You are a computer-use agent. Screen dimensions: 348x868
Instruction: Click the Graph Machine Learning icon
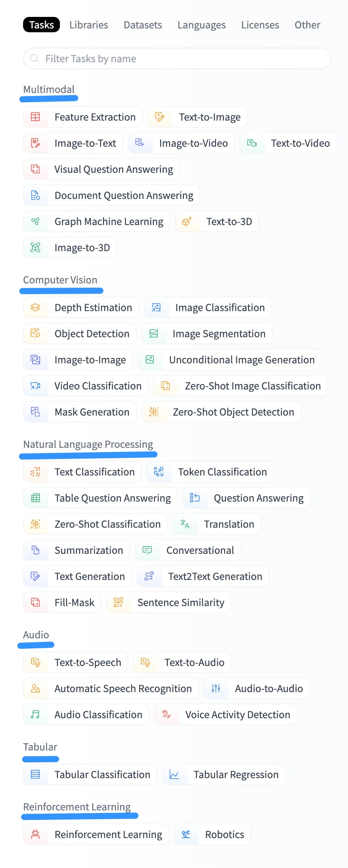[35, 222]
